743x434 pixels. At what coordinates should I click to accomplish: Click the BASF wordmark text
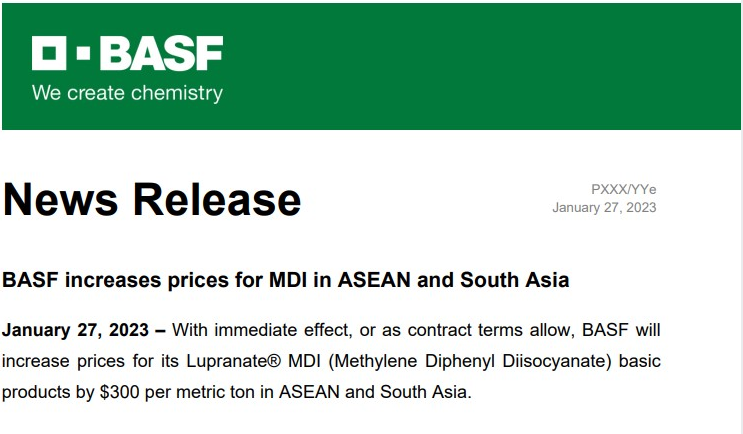click(162, 53)
